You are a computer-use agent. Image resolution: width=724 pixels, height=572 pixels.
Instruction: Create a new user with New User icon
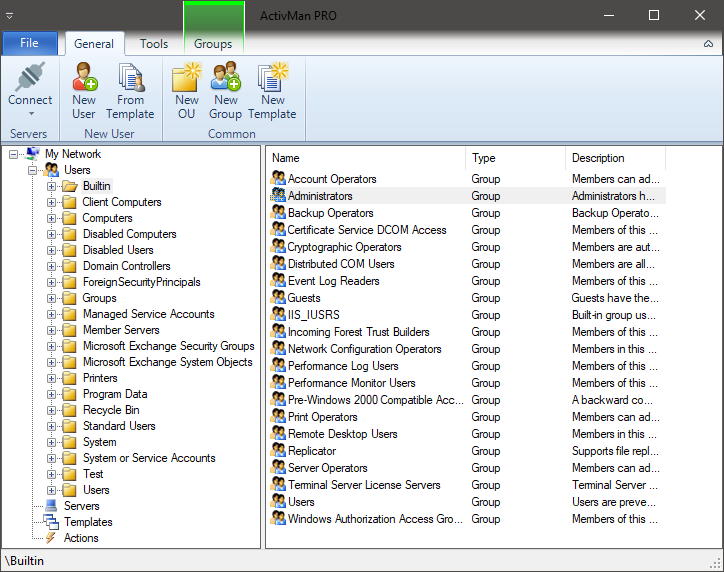point(84,76)
